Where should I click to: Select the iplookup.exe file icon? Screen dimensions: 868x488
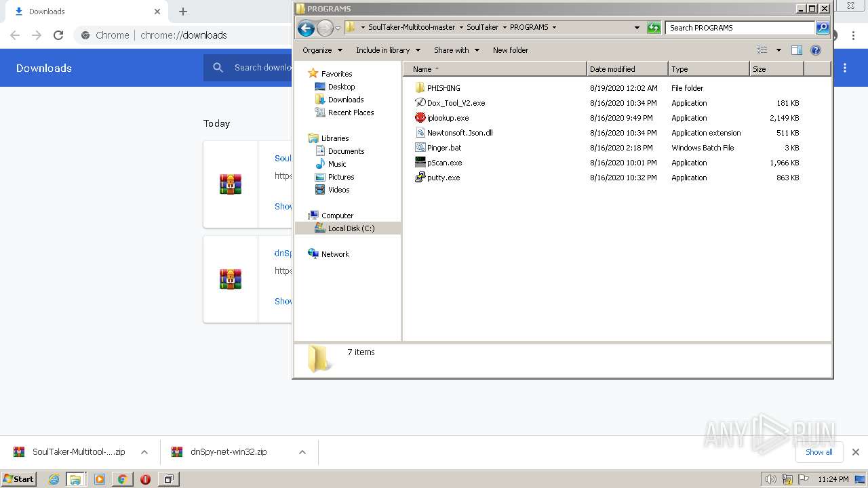pyautogui.click(x=420, y=118)
